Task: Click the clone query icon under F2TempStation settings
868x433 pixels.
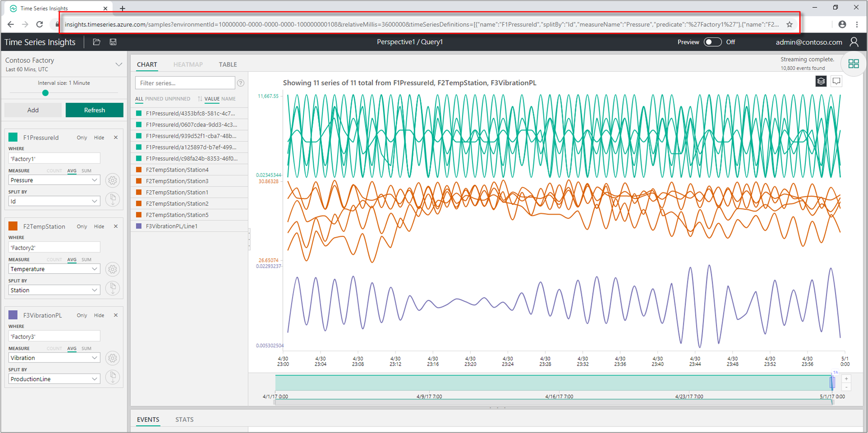Action: pos(112,288)
